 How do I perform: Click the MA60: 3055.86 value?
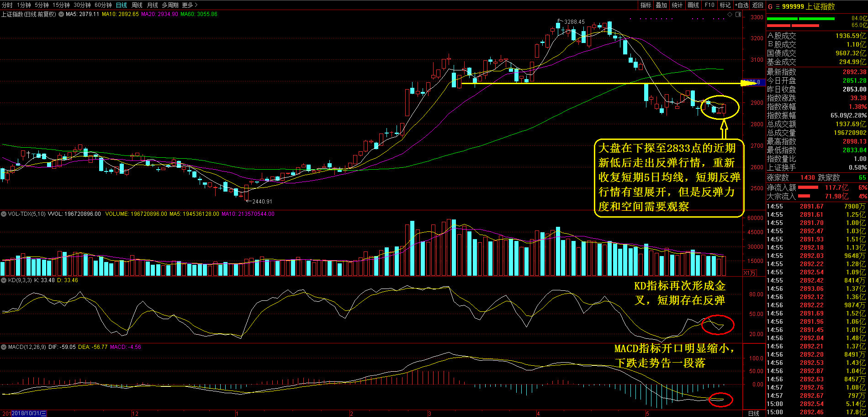tap(199, 14)
